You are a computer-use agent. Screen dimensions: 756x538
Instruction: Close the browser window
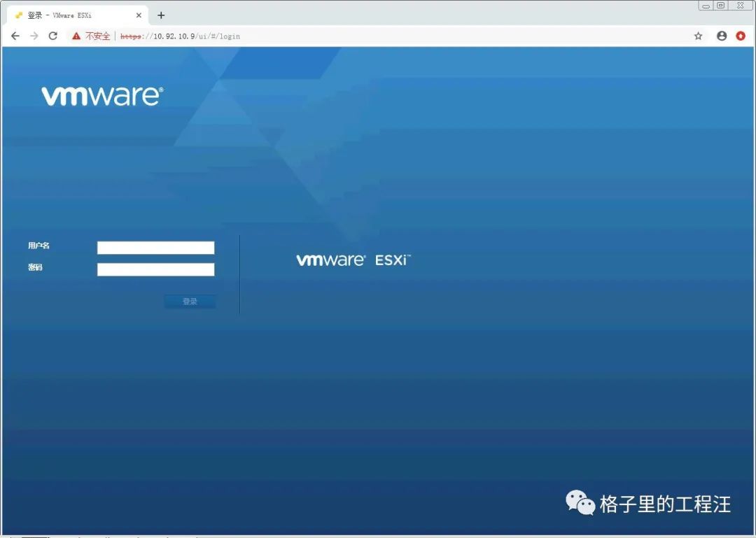[741, 6]
